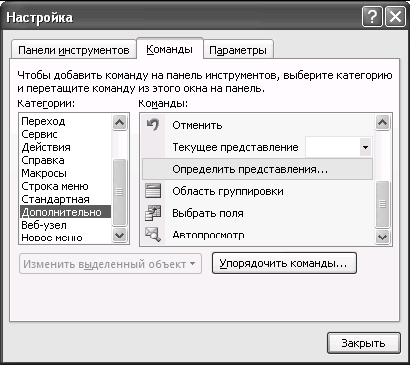Image resolution: width=411 pixels, height=365 pixels.
Task: Open the Параметры tab
Action: point(238,50)
